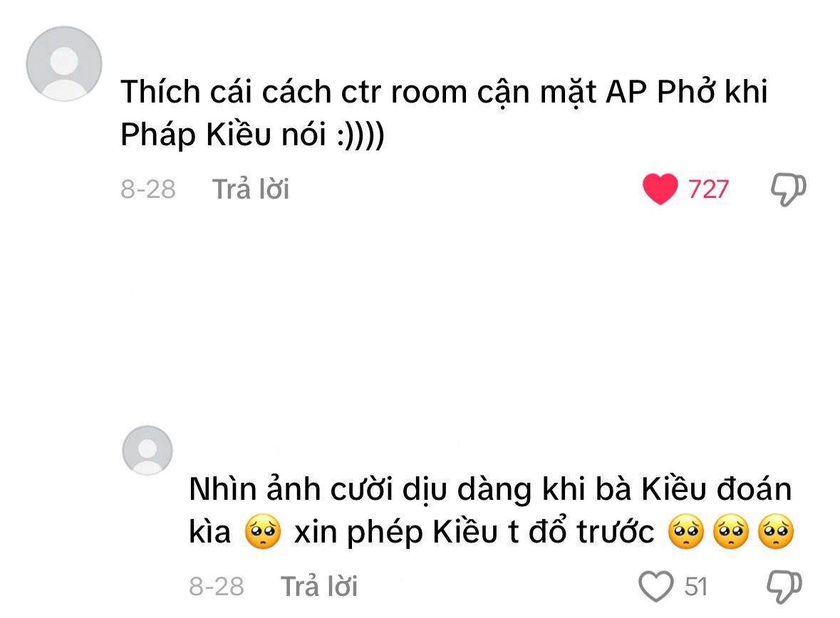Click the last pleading emoji in the reply

click(777, 532)
